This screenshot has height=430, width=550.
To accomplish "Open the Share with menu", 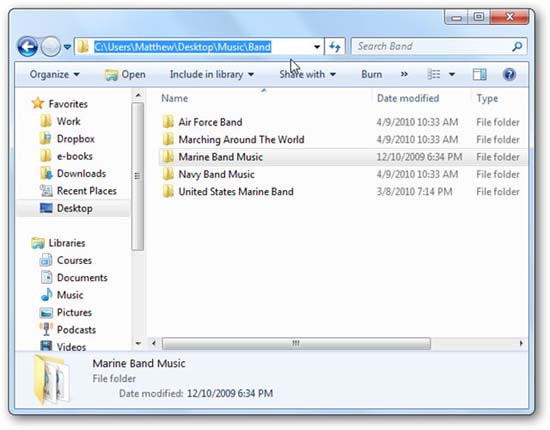I will pyautogui.click(x=308, y=74).
